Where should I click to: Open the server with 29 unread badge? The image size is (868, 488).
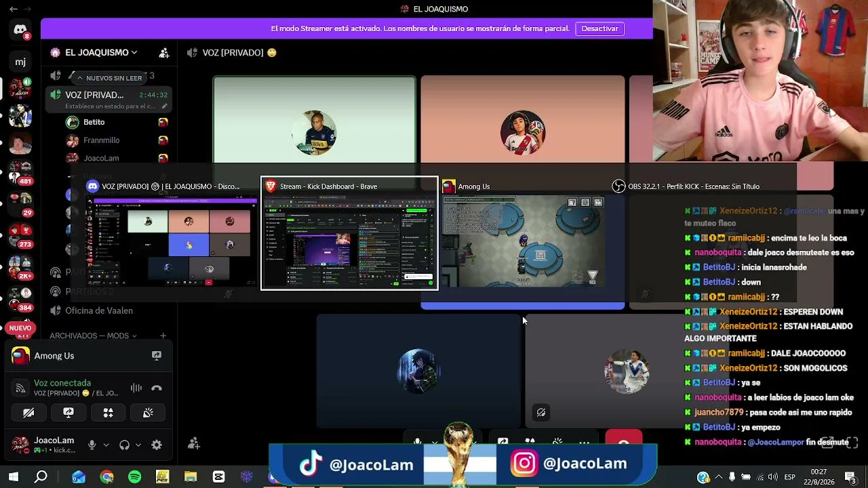click(x=20, y=203)
